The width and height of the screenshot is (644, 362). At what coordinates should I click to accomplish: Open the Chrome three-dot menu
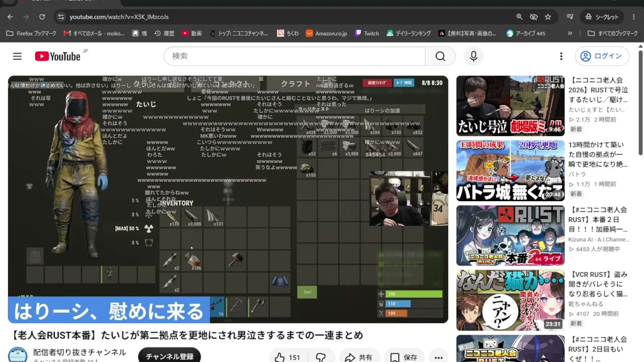click(x=635, y=17)
